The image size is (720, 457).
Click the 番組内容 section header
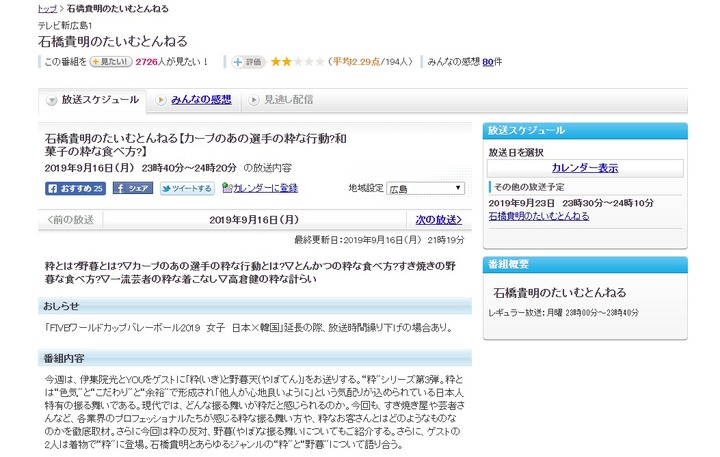[x=255, y=358]
